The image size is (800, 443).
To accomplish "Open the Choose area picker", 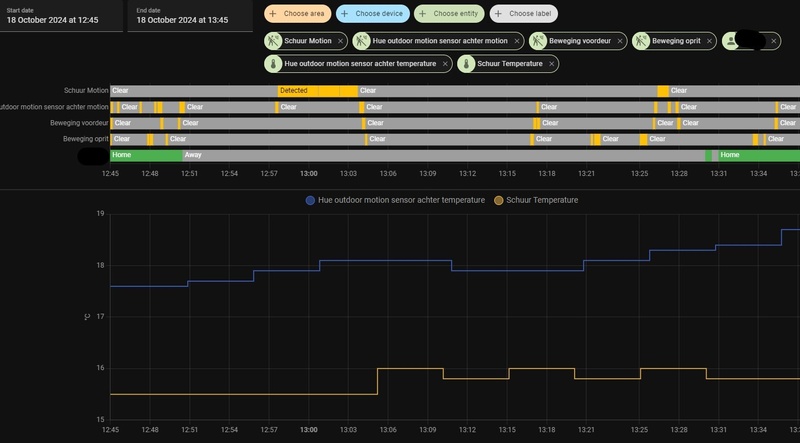I will (x=297, y=14).
